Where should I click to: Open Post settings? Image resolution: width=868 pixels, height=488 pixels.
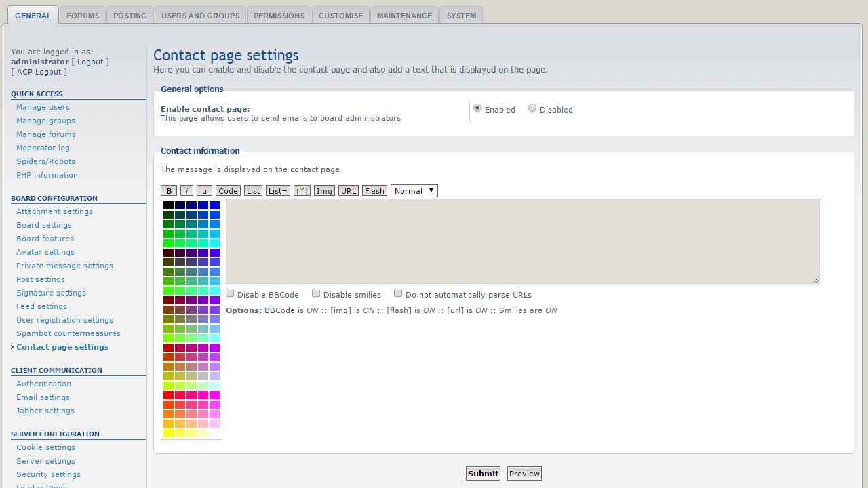(41, 279)
